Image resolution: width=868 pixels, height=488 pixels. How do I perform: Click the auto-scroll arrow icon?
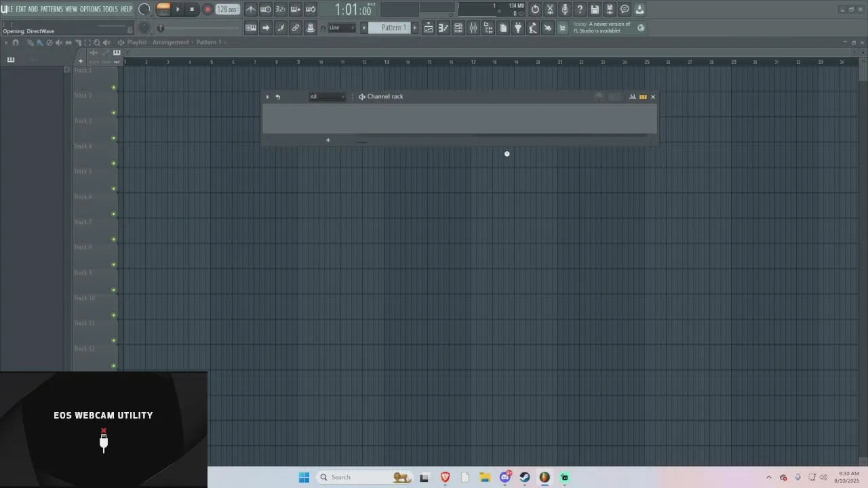click(x=266, y=28)
